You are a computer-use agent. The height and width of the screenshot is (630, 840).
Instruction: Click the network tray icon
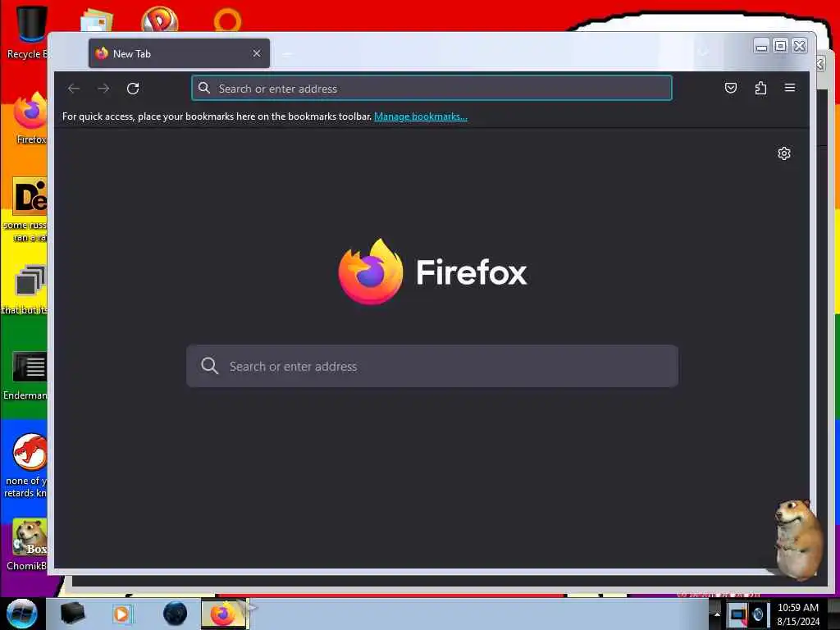[738, 614]
